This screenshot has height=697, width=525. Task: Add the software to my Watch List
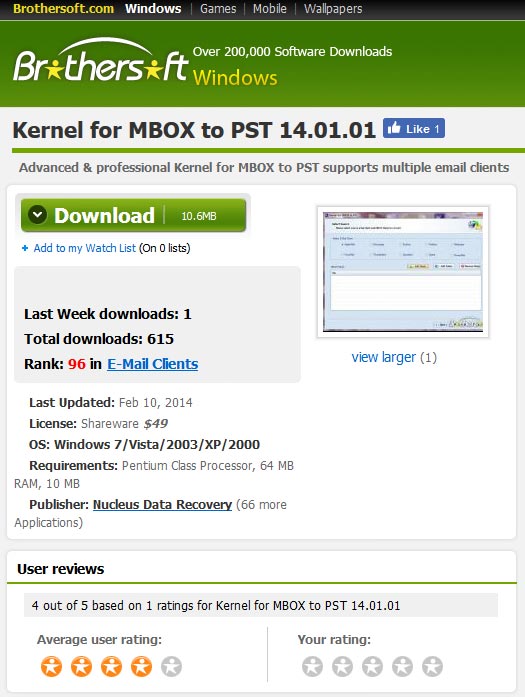[84, 248]
